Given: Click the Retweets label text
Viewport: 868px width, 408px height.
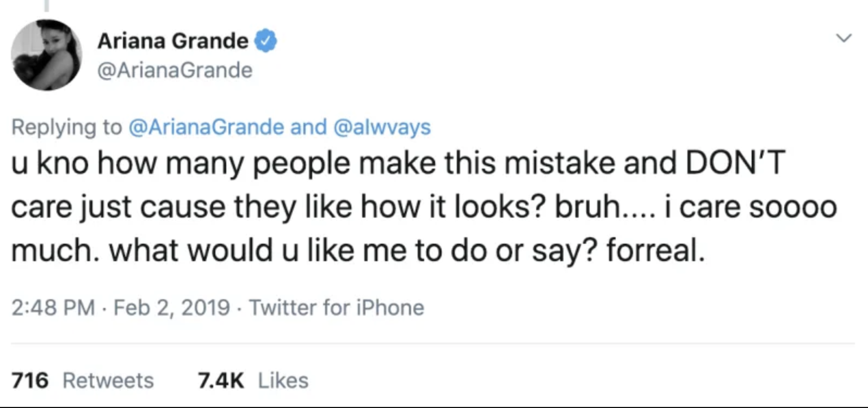Looking at the screenshot, I should 108,380.
